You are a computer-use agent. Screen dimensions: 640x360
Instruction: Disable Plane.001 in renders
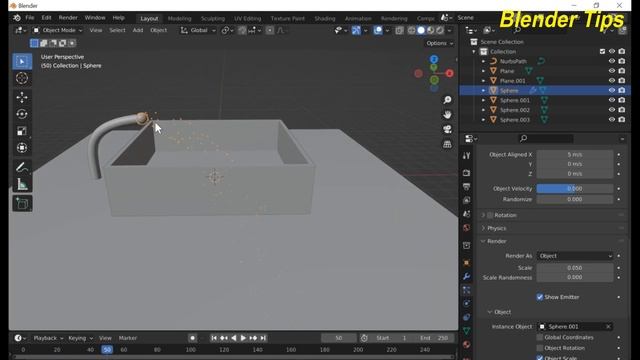tap(622, 81)
